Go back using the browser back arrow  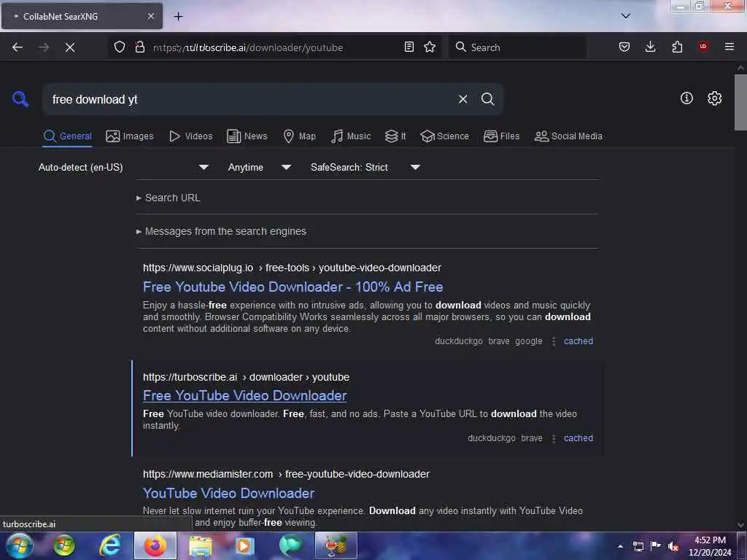click(x=18, y=47)
